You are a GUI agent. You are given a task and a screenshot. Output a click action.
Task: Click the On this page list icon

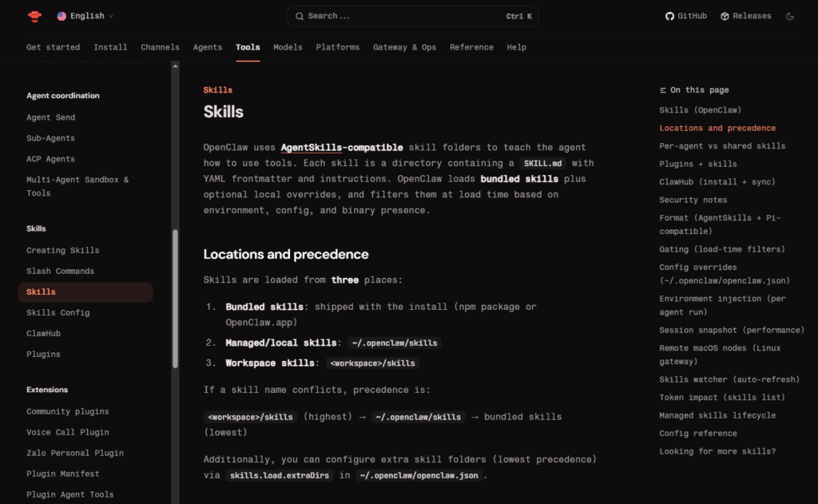(x=663, y=90)
